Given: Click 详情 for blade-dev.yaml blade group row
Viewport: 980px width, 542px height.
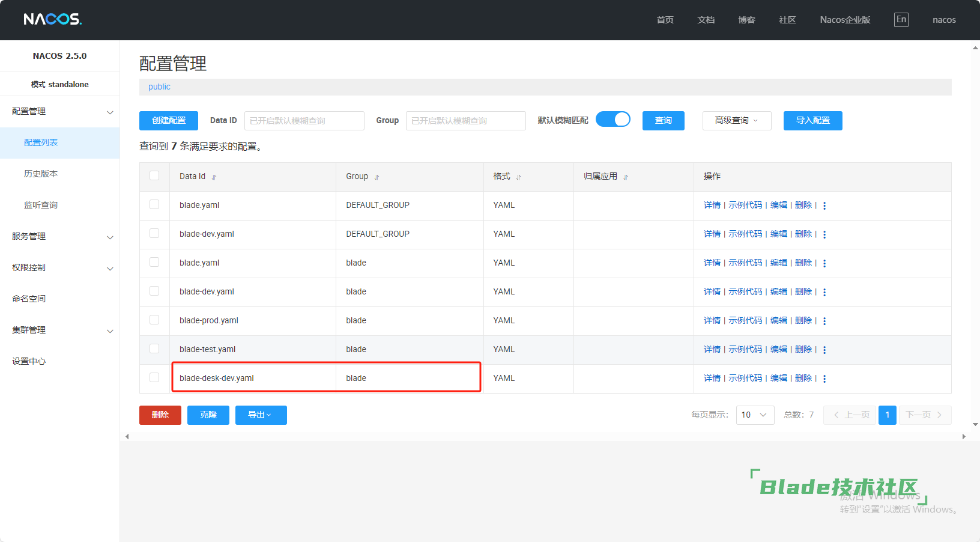Looking at the screenshot, I should (712, 292).
